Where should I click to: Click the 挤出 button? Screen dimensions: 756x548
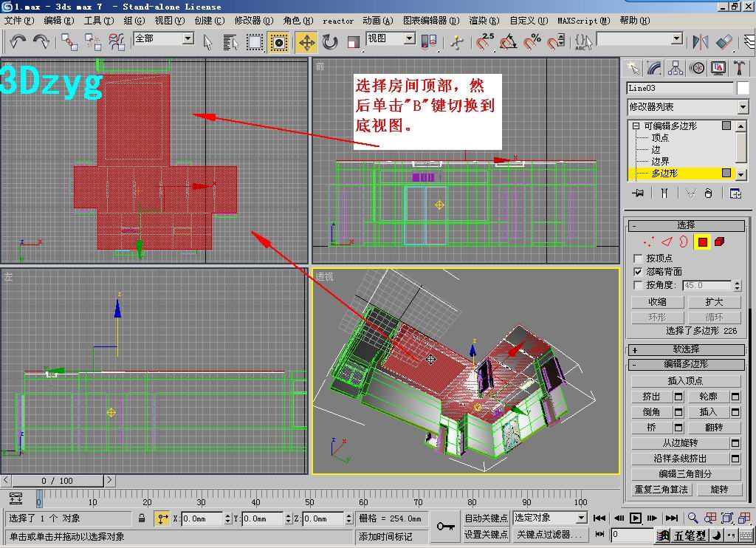[x=651, y=397]
